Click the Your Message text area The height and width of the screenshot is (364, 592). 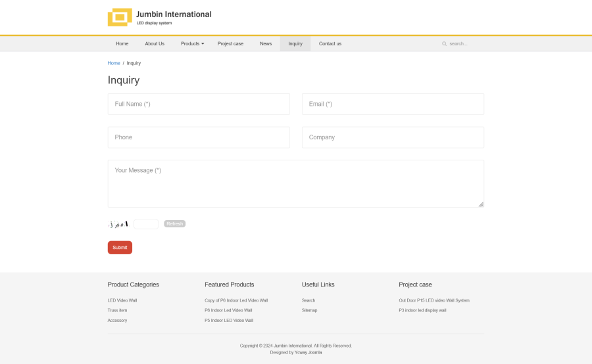[295, 183]
